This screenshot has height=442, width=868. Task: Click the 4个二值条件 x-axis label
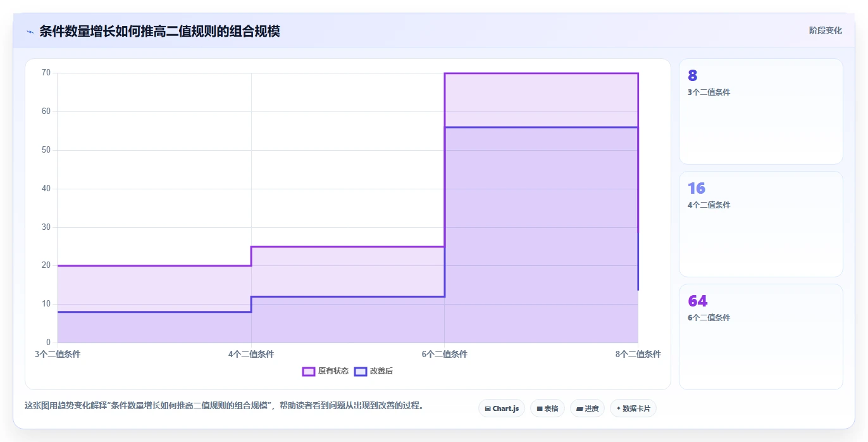coord(251,355)
